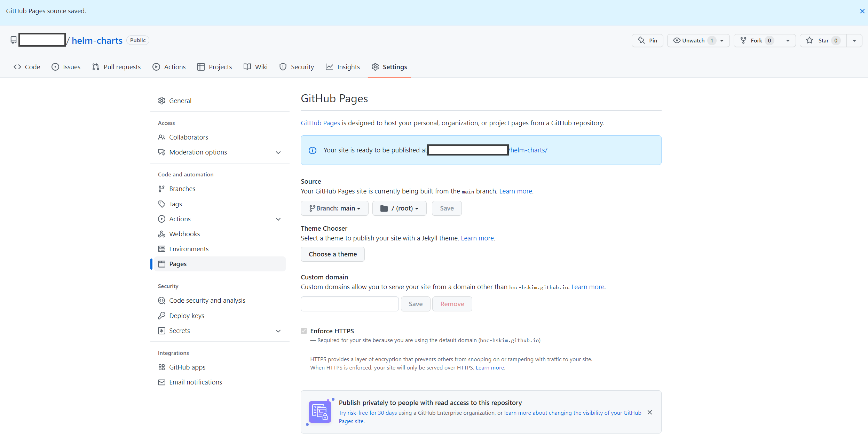The image size is (868, 445).
Task: Open the Wiki tab
Action: tap(255, 67)
